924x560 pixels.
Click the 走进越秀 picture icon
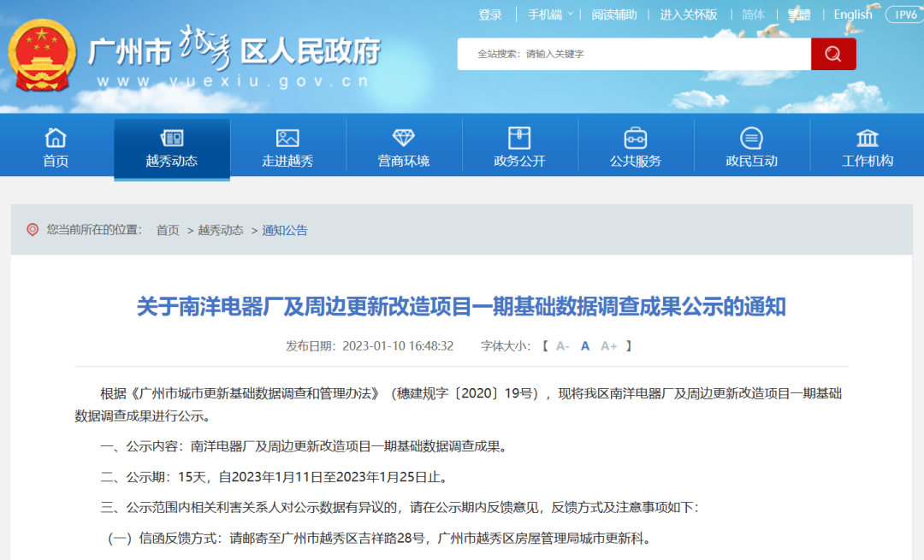287,136
